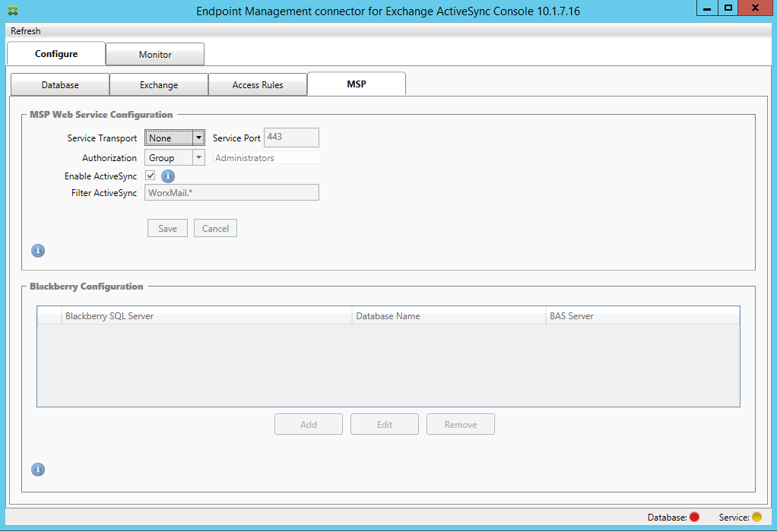The image size is (777, 532).
Task: Click the red Database status indicator
Action: click(x=694, y=518)
